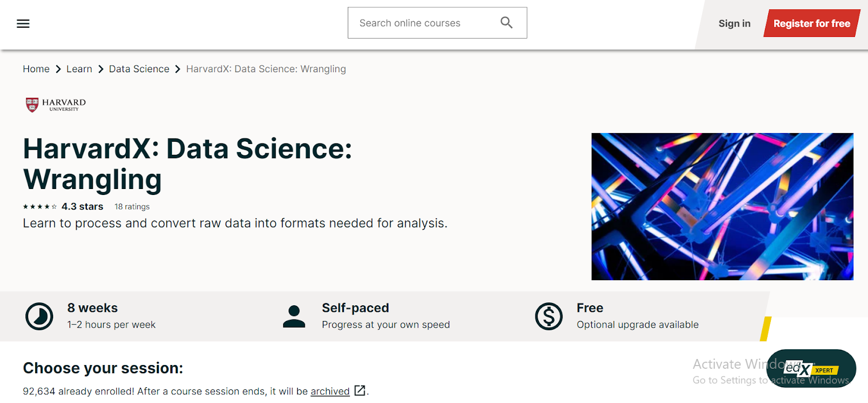This screenshot has height=403, width=868.
Task: Open the edX XPERT chat widget
Action: 812,369
